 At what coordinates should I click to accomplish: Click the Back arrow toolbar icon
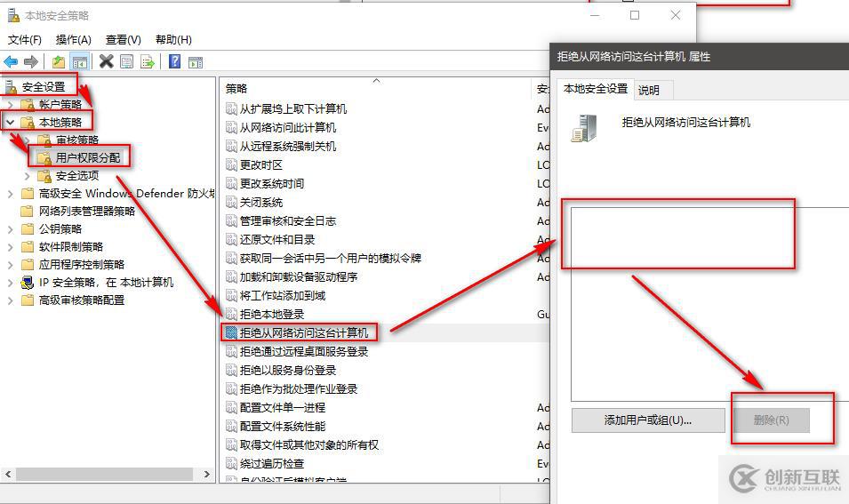[x=11, y=61]
